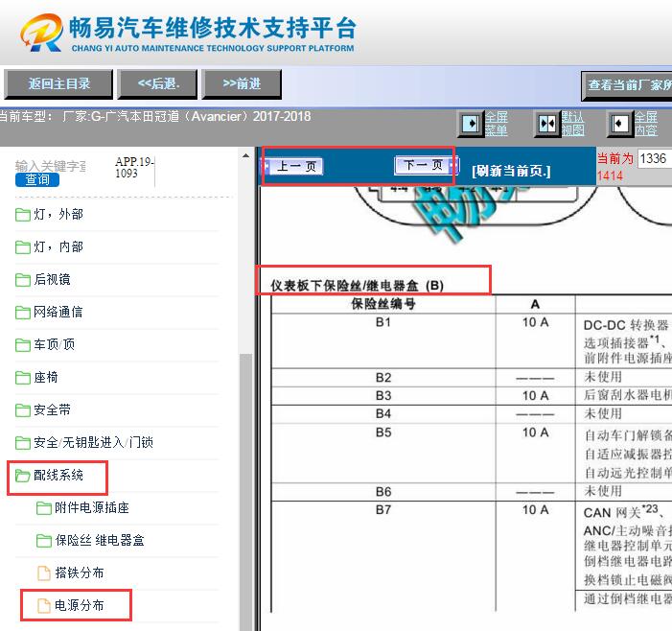Open the 网络通信 folder icon

pyautogui.click(x=22, y=312)
